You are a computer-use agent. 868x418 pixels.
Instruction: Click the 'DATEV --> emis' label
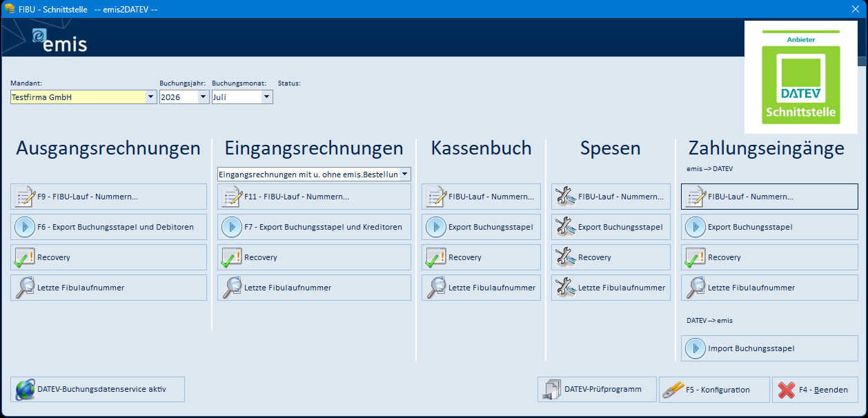[x=710, y=321]
